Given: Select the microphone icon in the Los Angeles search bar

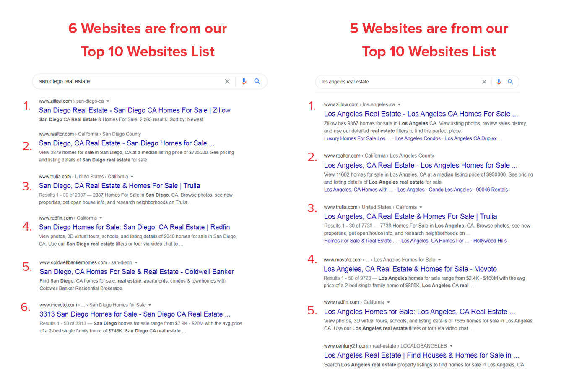Looking at the screenshot, I should tap(499, 82).
